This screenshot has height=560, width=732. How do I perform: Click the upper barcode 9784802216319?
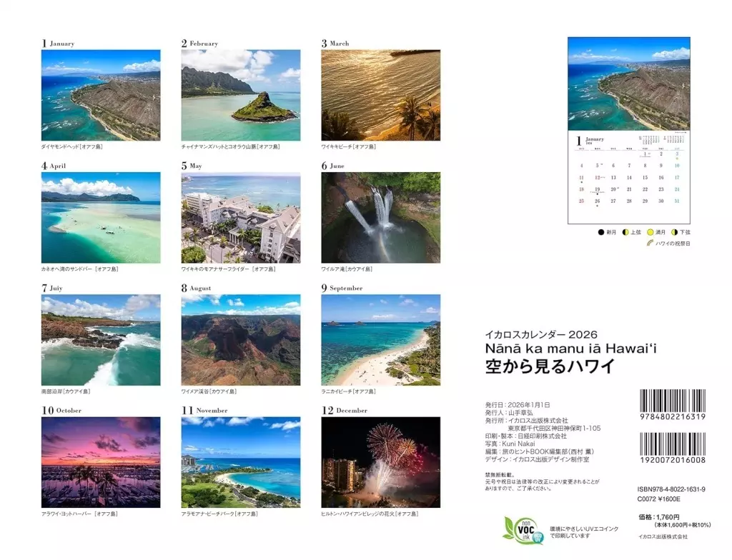671,404
